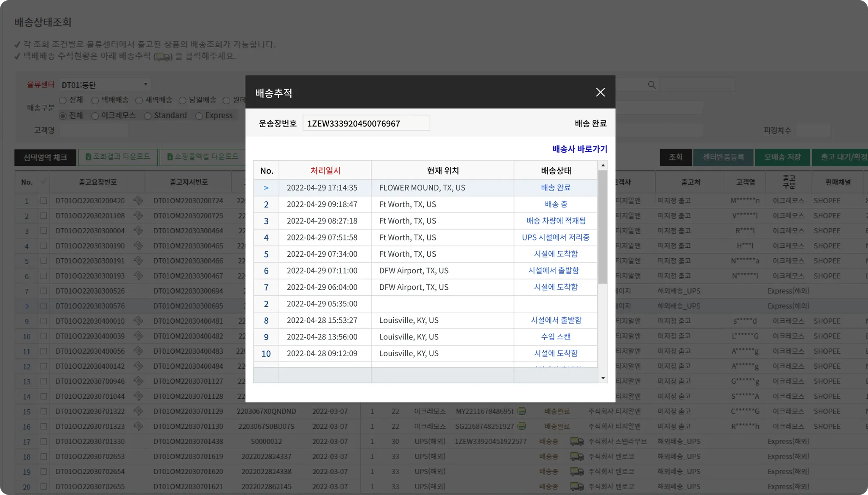Check the checkbox for row 1
This screenshot has width=868, height=495.
pos(44,201)
